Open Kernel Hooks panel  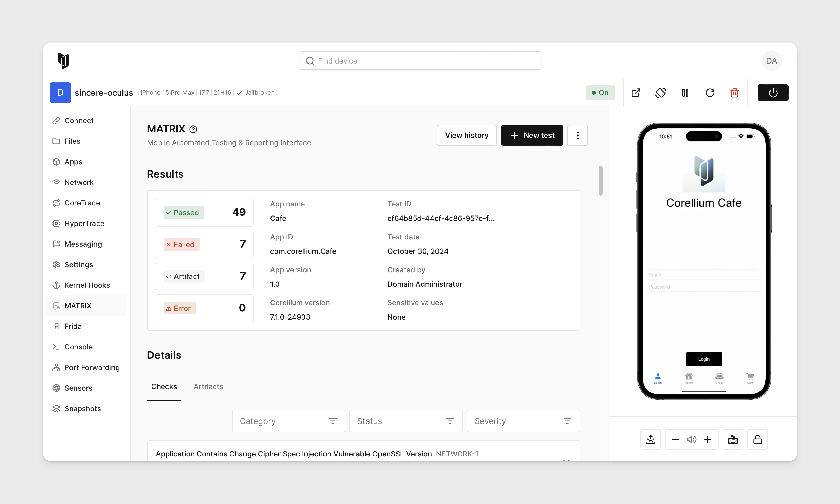(x=87, y=285)
